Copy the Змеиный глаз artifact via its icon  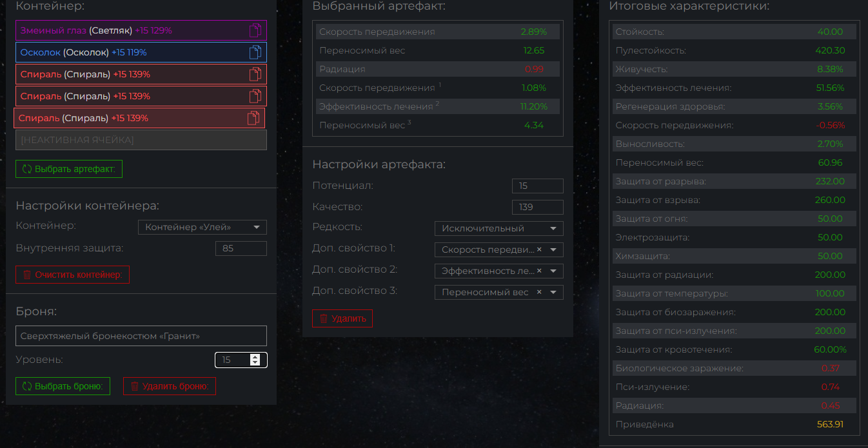pyautogui.click(x=255, y=30)
